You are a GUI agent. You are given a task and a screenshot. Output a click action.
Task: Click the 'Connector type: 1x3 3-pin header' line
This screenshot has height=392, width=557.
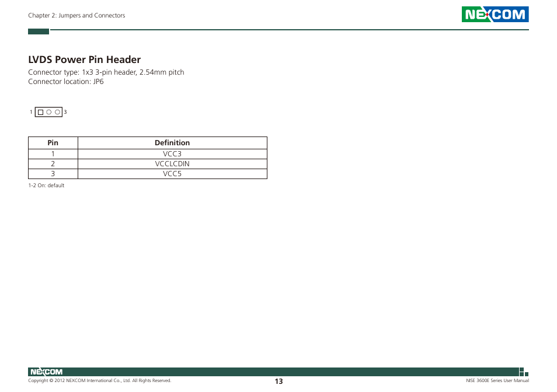[x=106, y=72]
